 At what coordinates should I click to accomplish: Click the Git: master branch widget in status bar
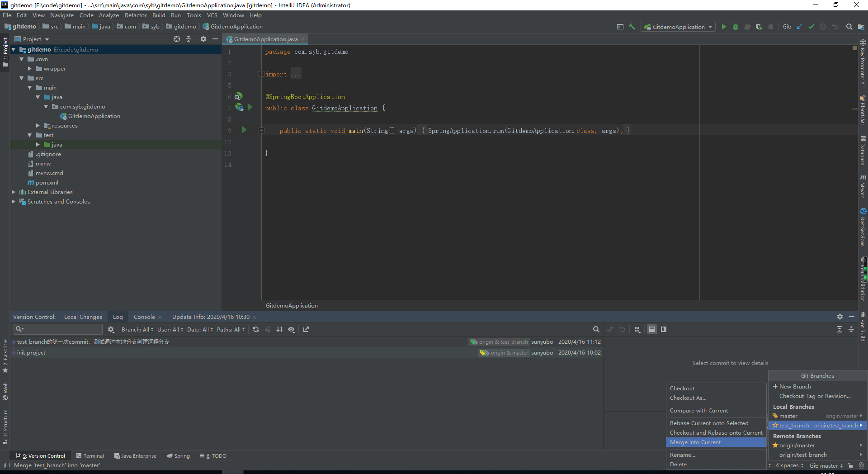click(826, 465)
